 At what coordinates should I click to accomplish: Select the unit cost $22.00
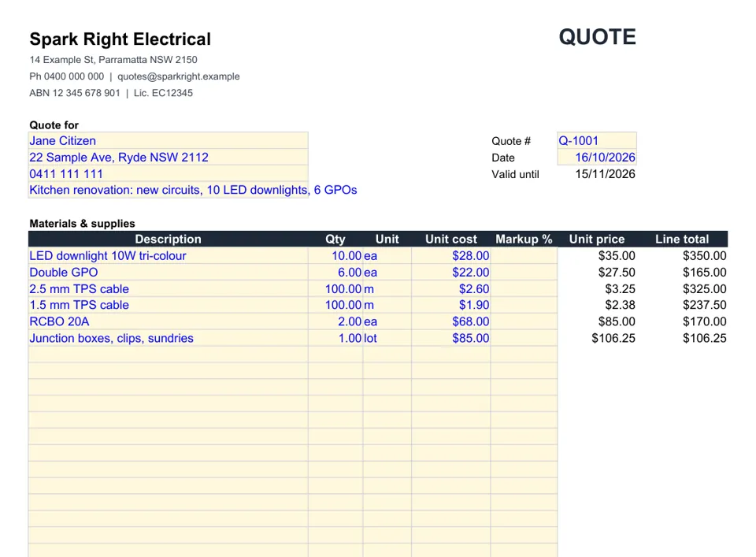click(x=450, y=272)
